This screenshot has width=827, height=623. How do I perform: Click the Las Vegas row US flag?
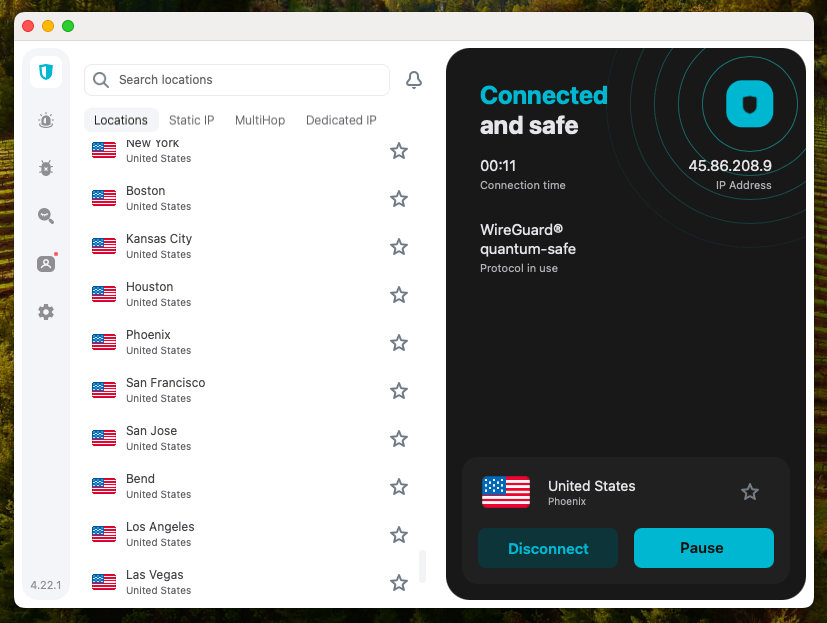[x=104, y=582]
